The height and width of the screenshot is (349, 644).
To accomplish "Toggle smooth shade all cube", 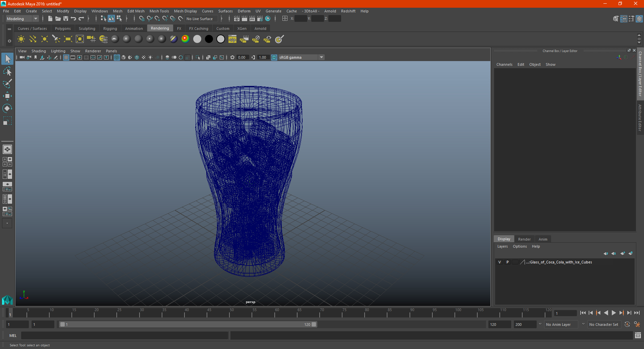I will point(123,57).
